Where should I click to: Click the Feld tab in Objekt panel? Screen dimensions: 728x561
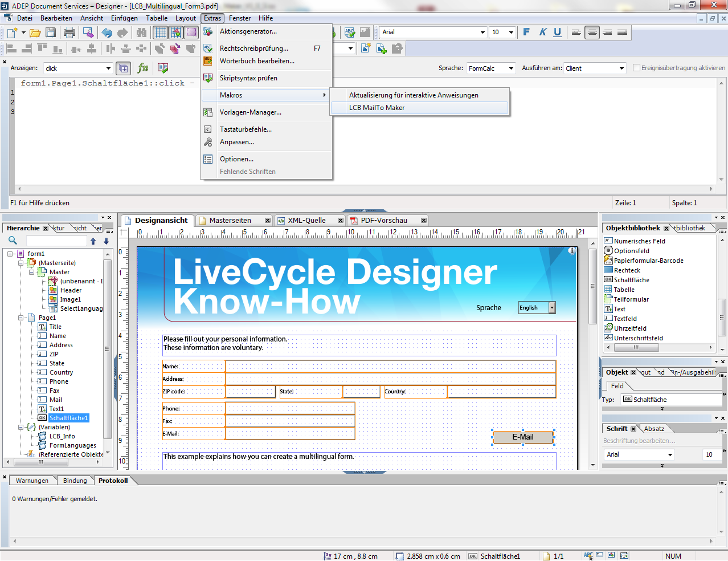[x=617, y=386]
